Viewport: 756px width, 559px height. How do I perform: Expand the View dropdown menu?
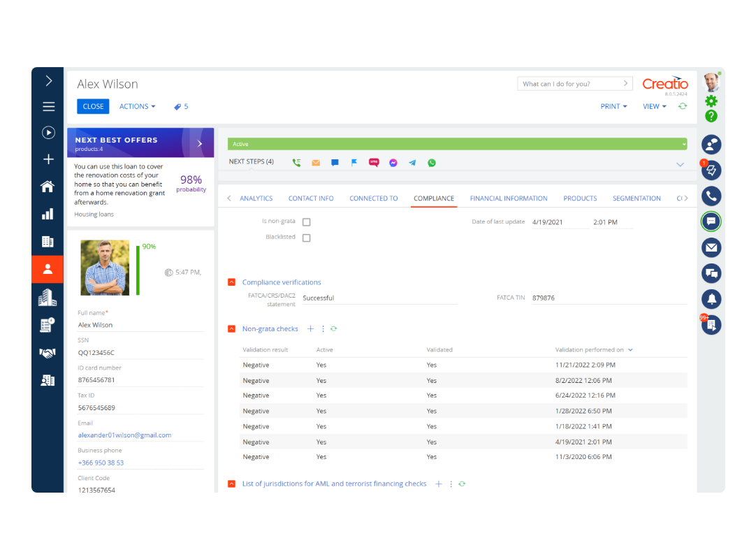654,106
